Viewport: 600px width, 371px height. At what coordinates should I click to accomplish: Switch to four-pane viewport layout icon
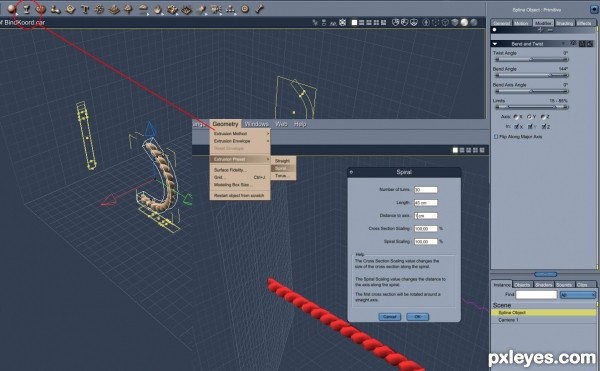[376, 23]
